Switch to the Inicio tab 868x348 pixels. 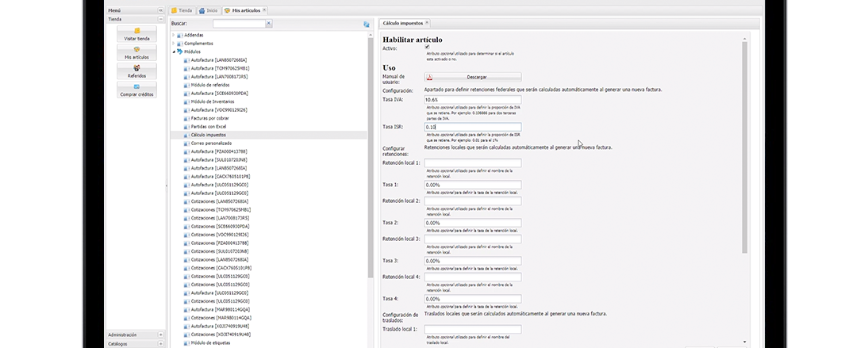tap(208, 10)
